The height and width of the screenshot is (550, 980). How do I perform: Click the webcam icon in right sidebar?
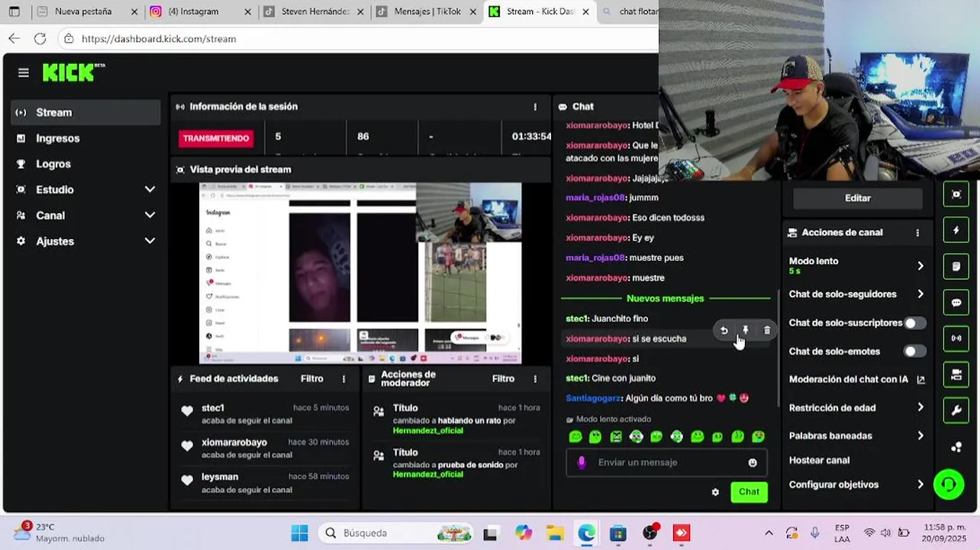(956, 374)
